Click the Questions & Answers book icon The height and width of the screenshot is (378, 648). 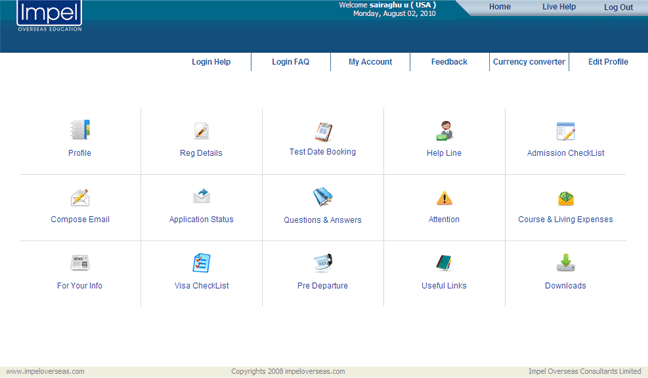[323, 197]
